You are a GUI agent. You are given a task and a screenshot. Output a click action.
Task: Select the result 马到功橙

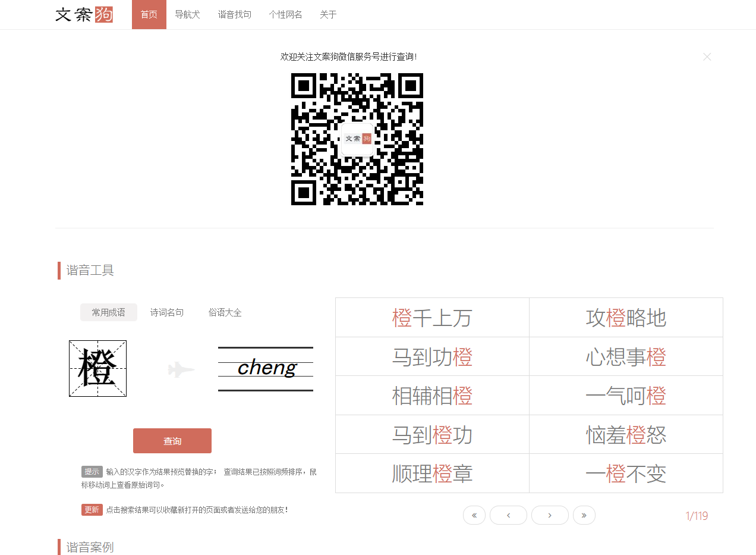(432, 356)
